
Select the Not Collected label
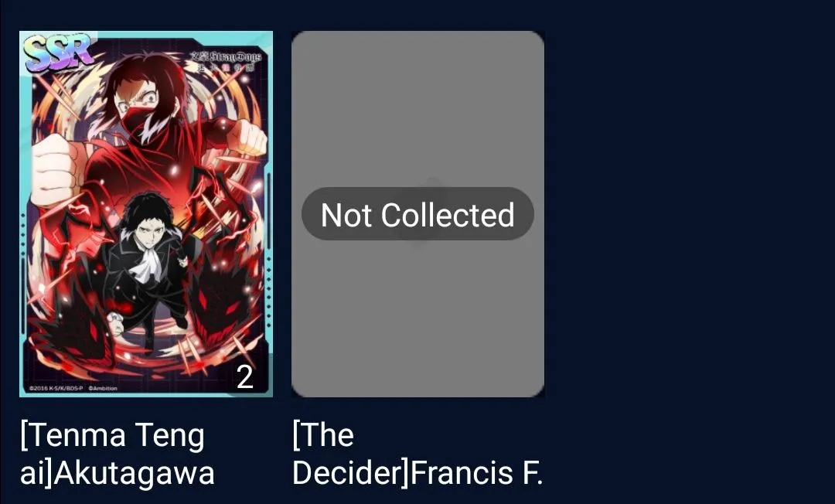417,214
